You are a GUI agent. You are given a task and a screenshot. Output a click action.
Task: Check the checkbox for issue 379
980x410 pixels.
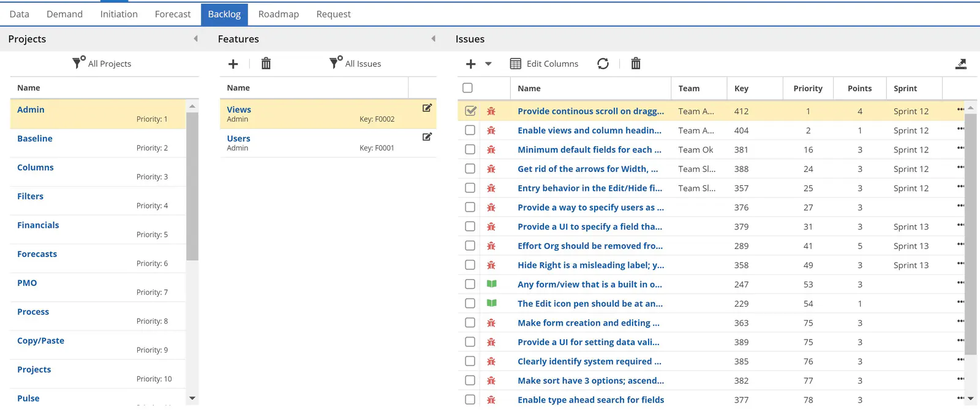(470, 226)
